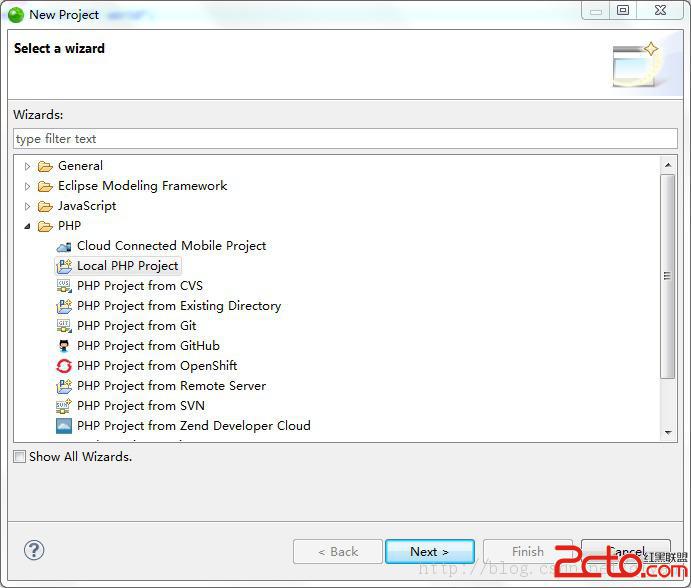Click the PHP Project from CVS icon
Image resolution: width=691 pixels, height=588 pixels.
point(64,286)
